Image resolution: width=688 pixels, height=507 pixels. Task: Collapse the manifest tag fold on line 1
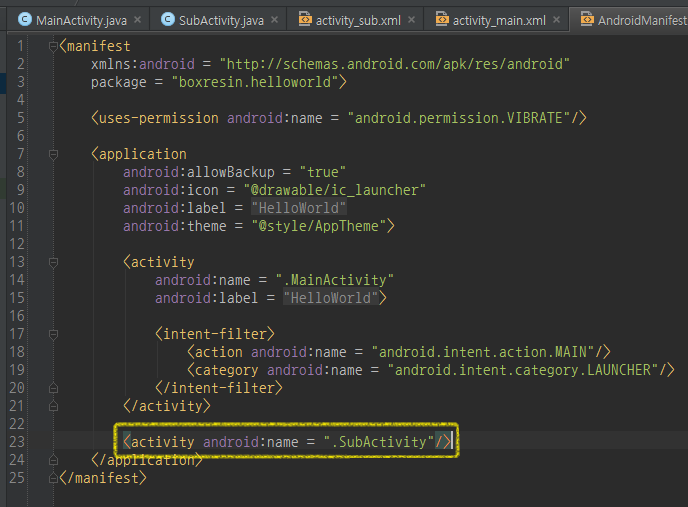54,46
